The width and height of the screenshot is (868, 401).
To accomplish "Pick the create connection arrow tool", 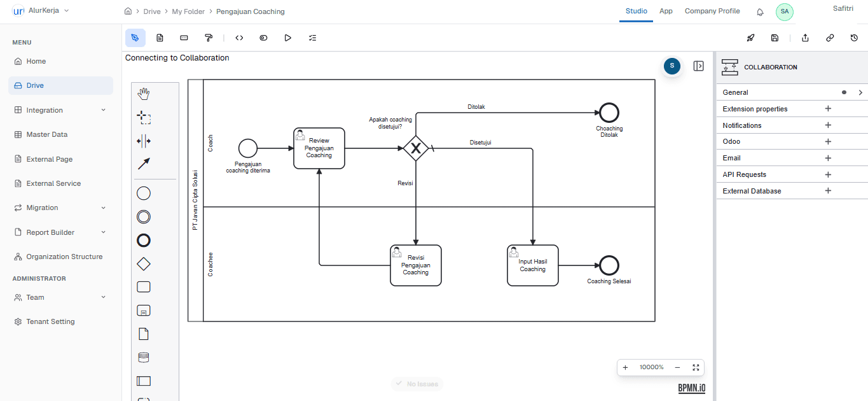I will tap(144, 164).
